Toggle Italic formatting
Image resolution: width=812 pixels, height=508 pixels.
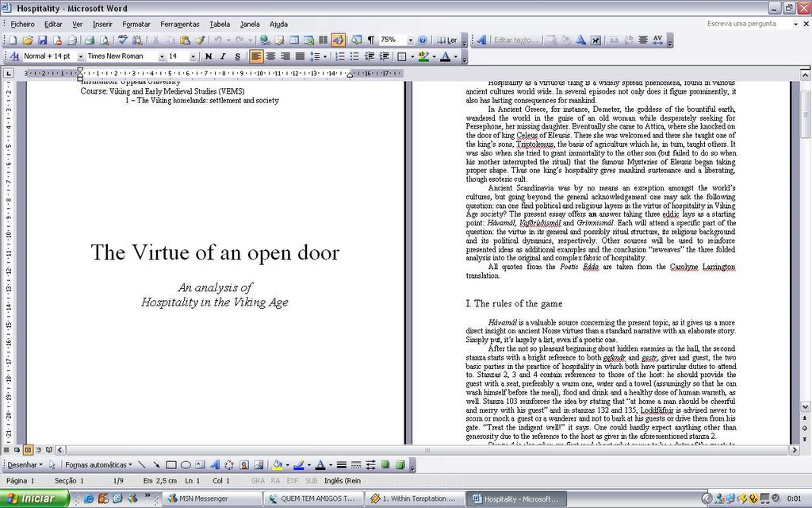point(223,56)
